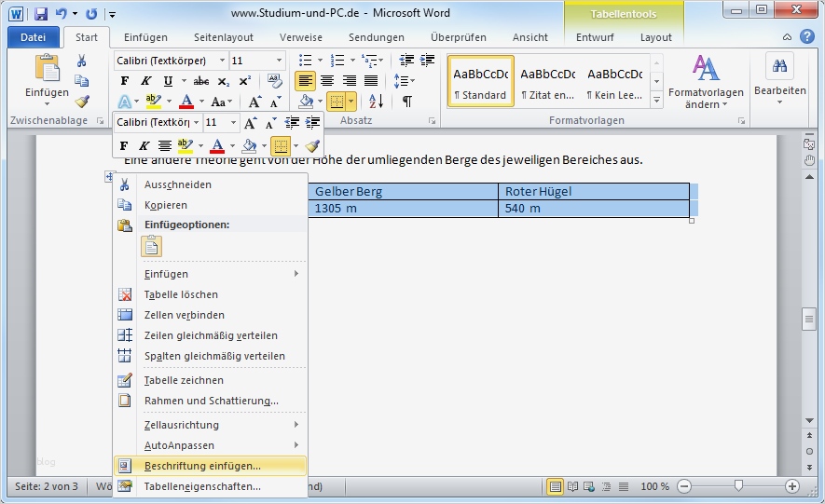This screenshot has height=504, width=825.
Task: Grow font size in the ribbon
Action: coord(254,102)
